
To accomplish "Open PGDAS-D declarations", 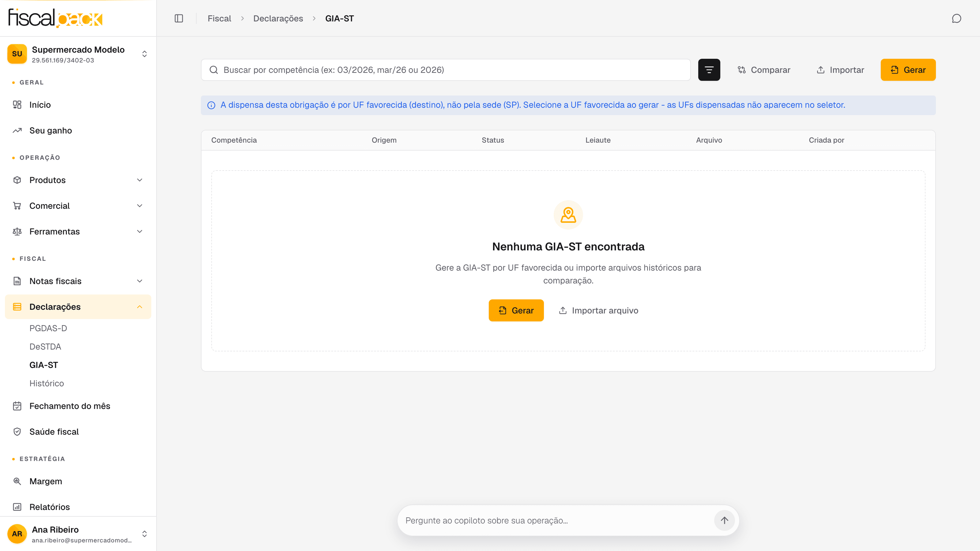I will pos(48,328).
